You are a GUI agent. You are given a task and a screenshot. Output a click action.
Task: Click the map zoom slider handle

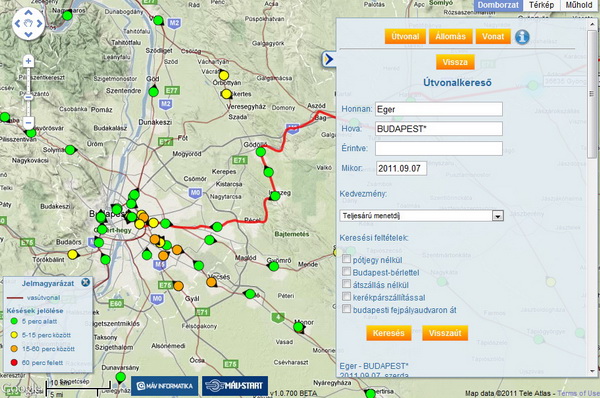[x=28, y=98]
